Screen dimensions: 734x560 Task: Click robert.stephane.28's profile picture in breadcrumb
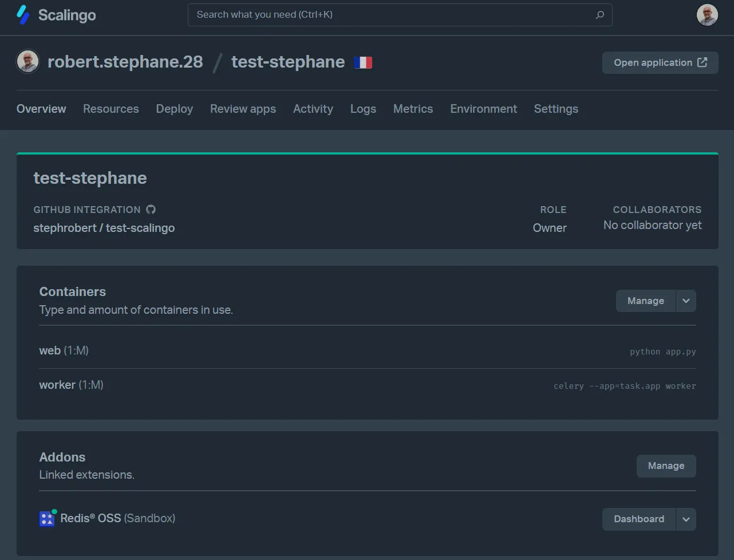point(27,61)
